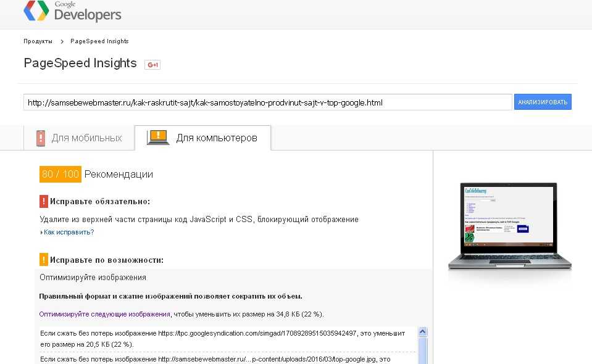
Task: Switch to the "Для компьютеров" tab
Action: [202, 138]
